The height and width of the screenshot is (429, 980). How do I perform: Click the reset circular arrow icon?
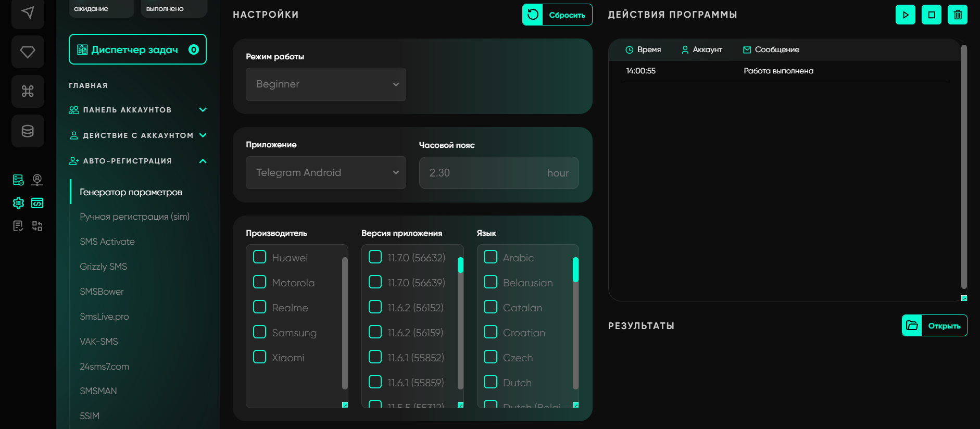click(x=533, y=15)
